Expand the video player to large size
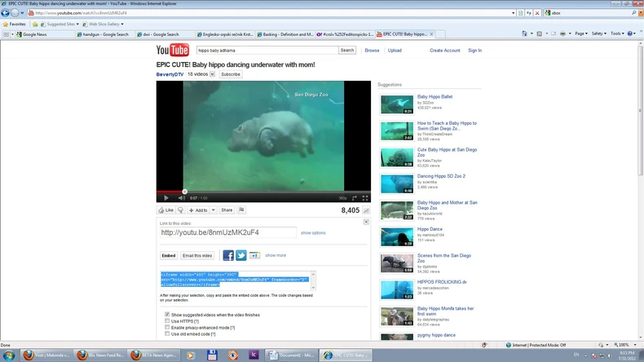Image resolution: width=644 pixels, height=362 pixels. point(354,198)
